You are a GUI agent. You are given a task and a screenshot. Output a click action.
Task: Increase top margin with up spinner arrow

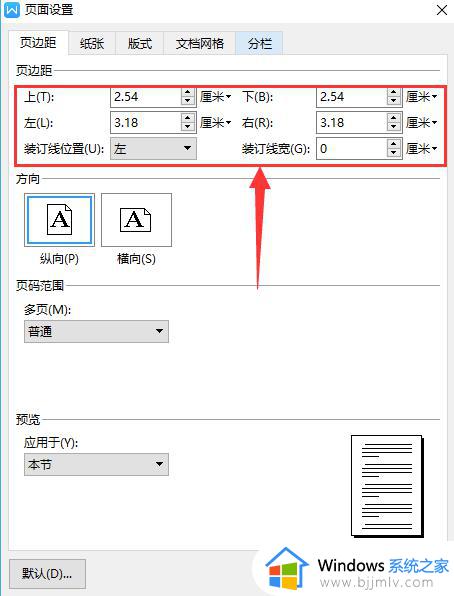click(187, 92)
